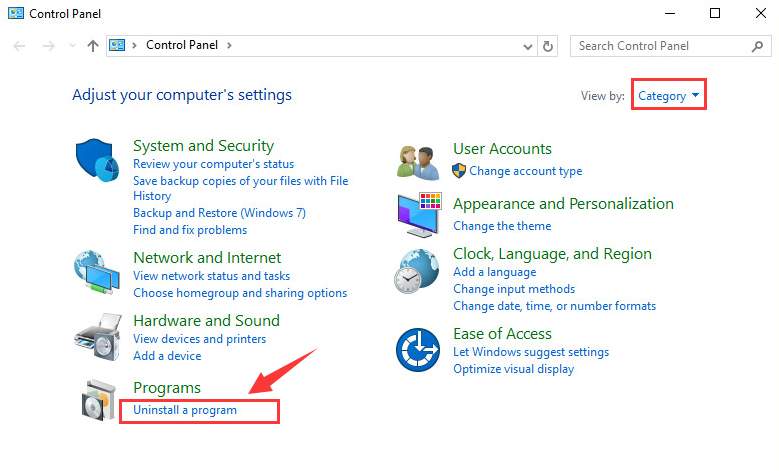This screenshot has height=471, width=779.
Task: Open Ease of Access category
Action: (502, 333)
